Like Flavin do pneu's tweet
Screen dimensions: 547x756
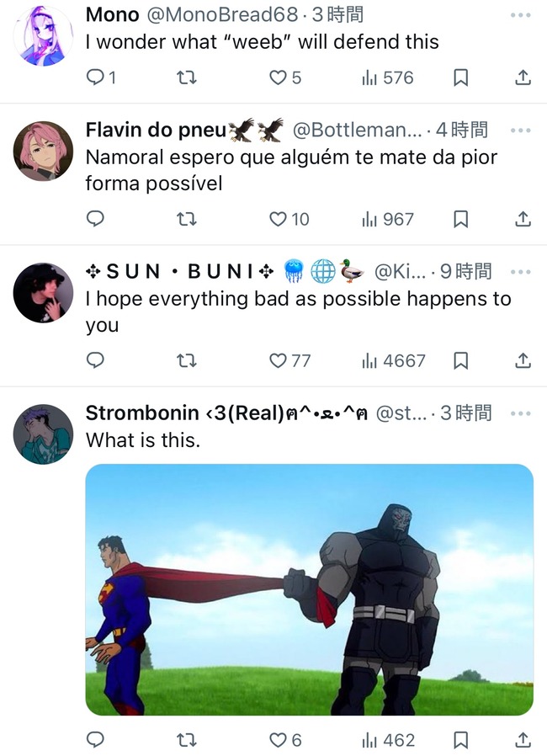coord(289,220)
